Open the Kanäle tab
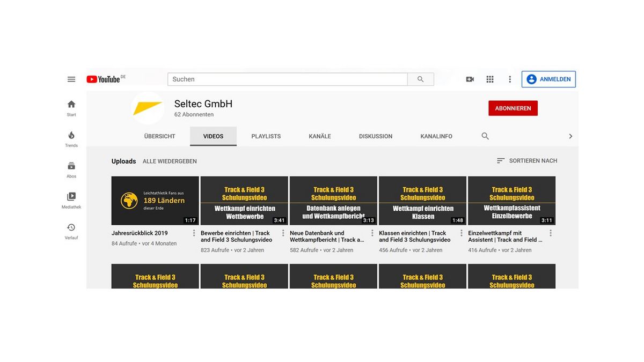The height and width of the screenshot is (362, 644). tap(320, 136)
